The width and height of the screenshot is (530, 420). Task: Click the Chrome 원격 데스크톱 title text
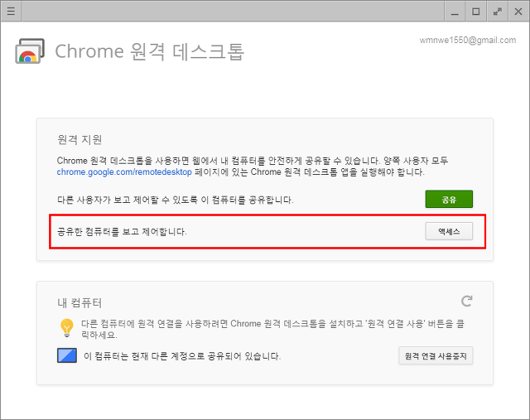(x=149, y=51)
